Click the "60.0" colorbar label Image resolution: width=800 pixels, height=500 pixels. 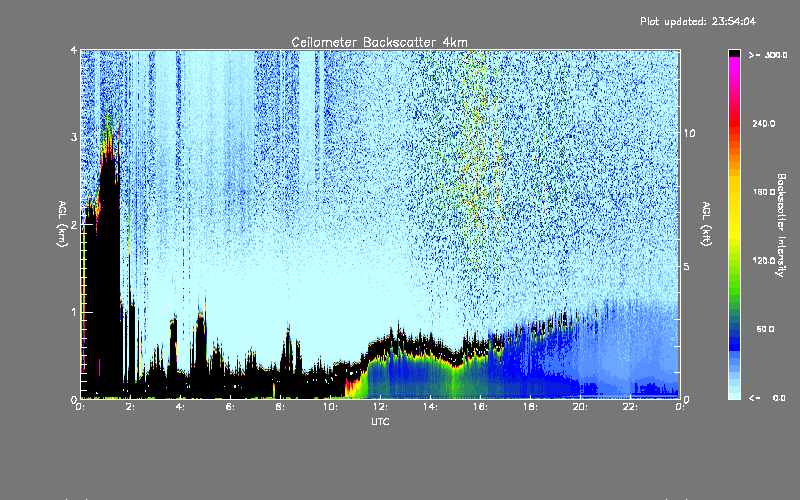coord(765,329)
